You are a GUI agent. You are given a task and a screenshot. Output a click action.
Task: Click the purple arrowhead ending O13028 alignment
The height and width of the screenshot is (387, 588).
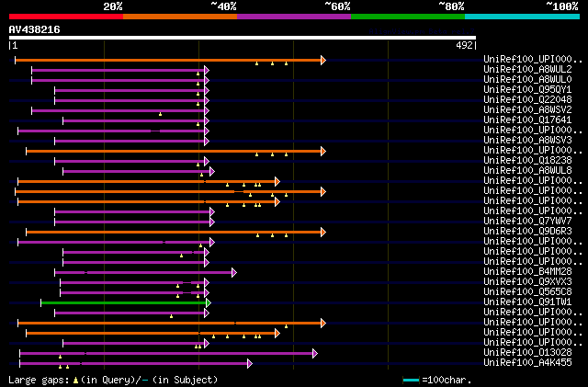(x=315, y=354)
